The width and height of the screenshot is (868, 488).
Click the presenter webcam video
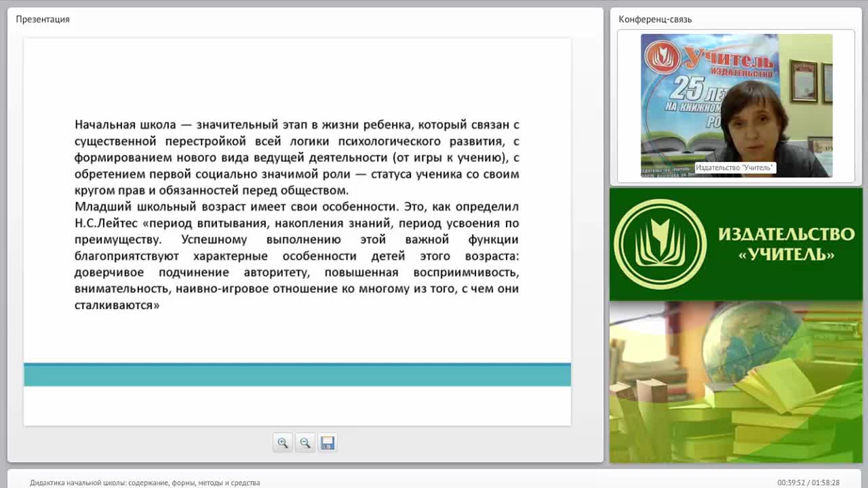(x=736, y=106)
